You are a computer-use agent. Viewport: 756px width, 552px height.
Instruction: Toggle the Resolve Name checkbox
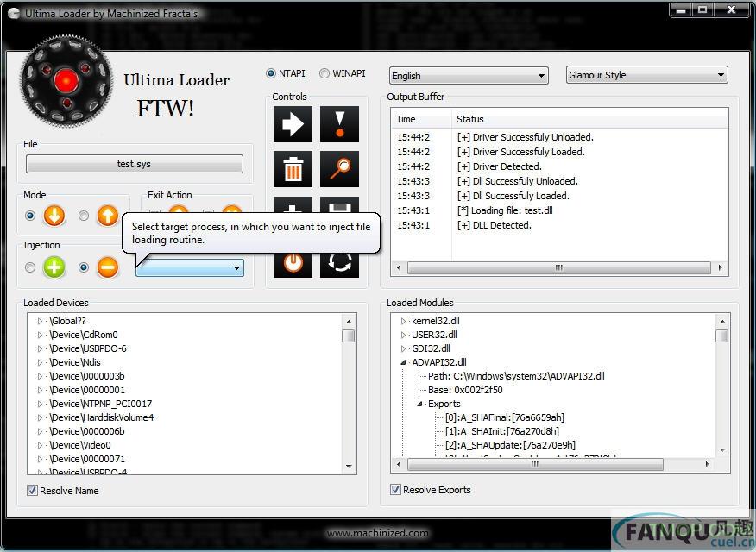pyautogui.click(x=32, y=491)
